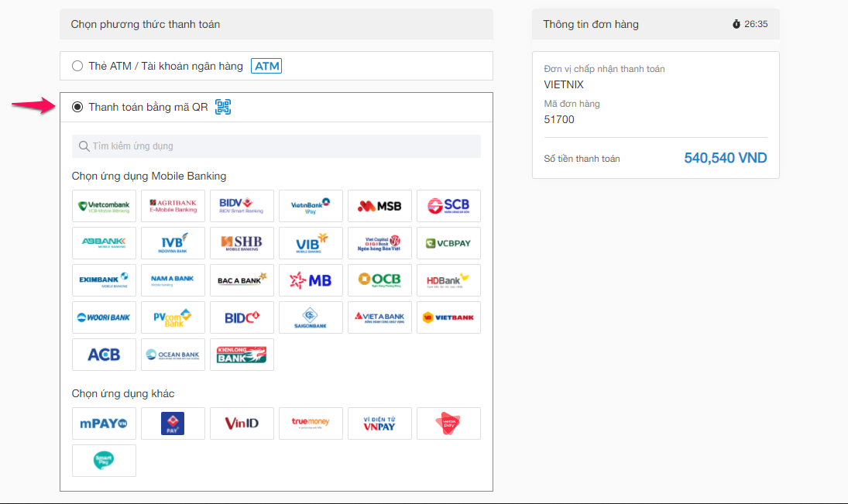Select Kienlong Bank
Screen dimensions: 848x504
pos(242,355)
